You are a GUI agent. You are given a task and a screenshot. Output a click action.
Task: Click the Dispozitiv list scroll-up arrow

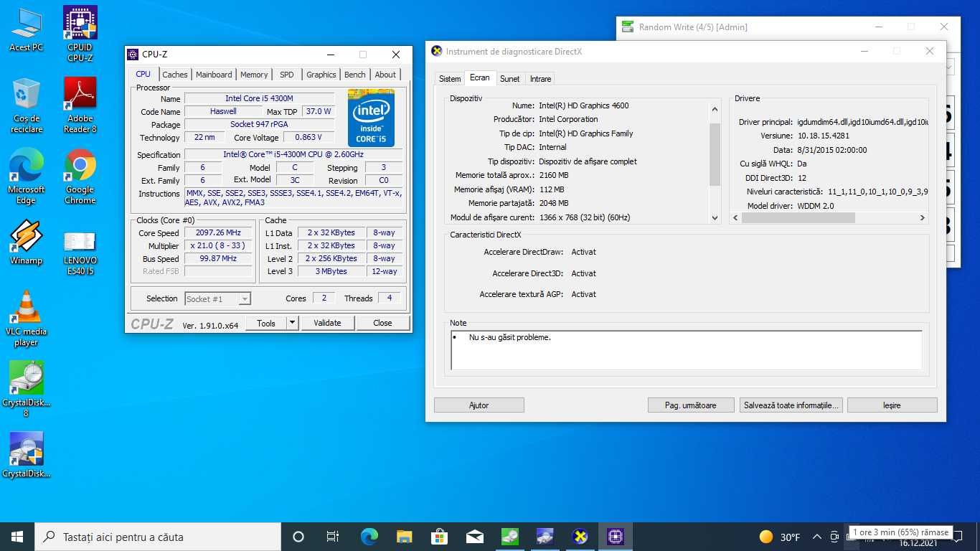(x=715, y=109)
